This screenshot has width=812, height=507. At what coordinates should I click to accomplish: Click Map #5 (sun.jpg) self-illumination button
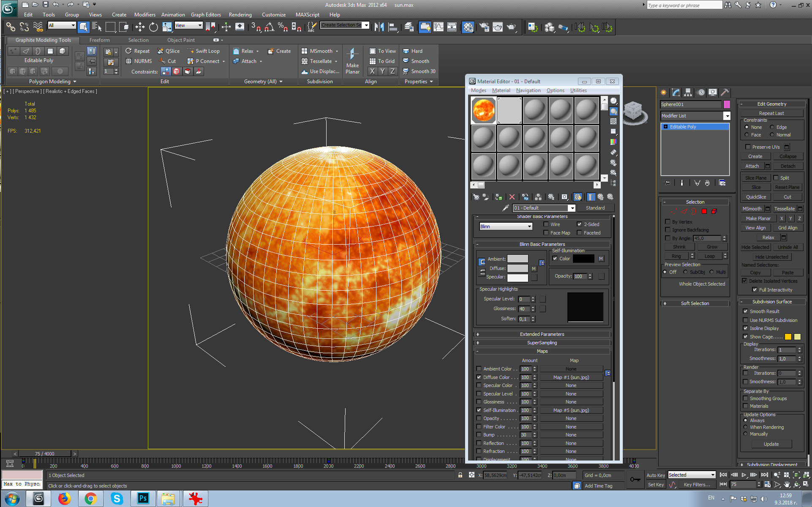tap(571, 410)
